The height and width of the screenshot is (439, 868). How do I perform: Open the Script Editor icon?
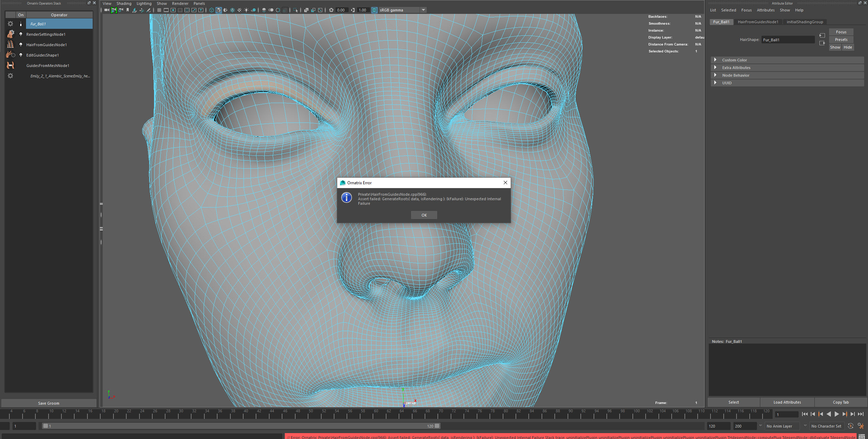coord(861,437)
